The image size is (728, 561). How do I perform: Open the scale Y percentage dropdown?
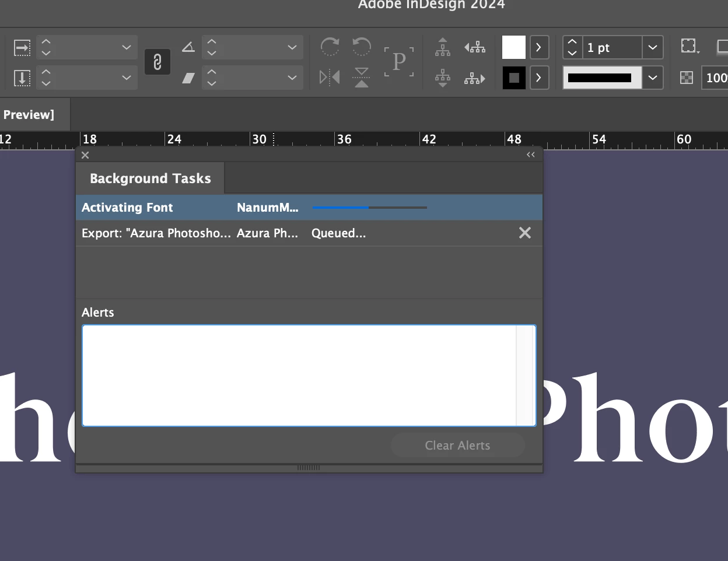[x=127, y=78]
